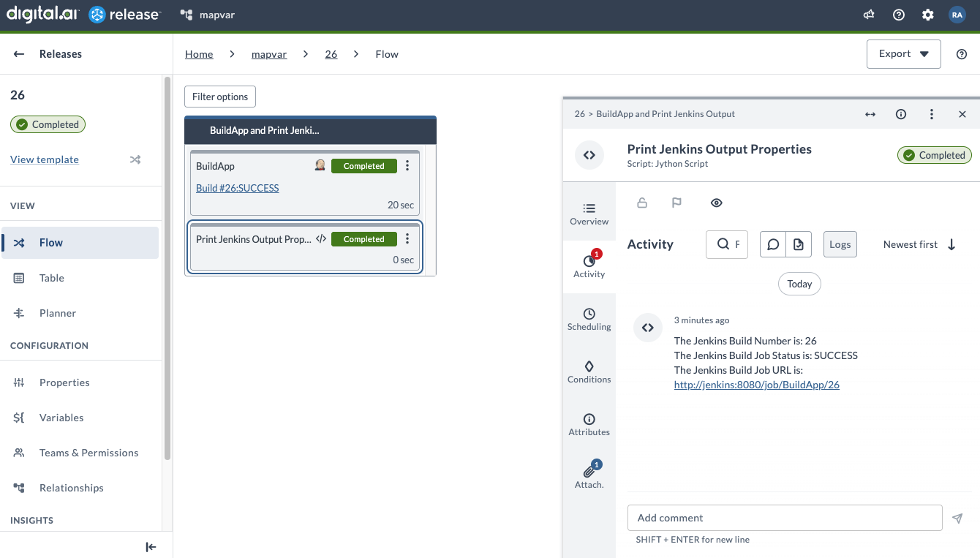Click the Digital.ai Release logo
The width and height of the screenshot is (980, 558).
[x=83, y=15]
